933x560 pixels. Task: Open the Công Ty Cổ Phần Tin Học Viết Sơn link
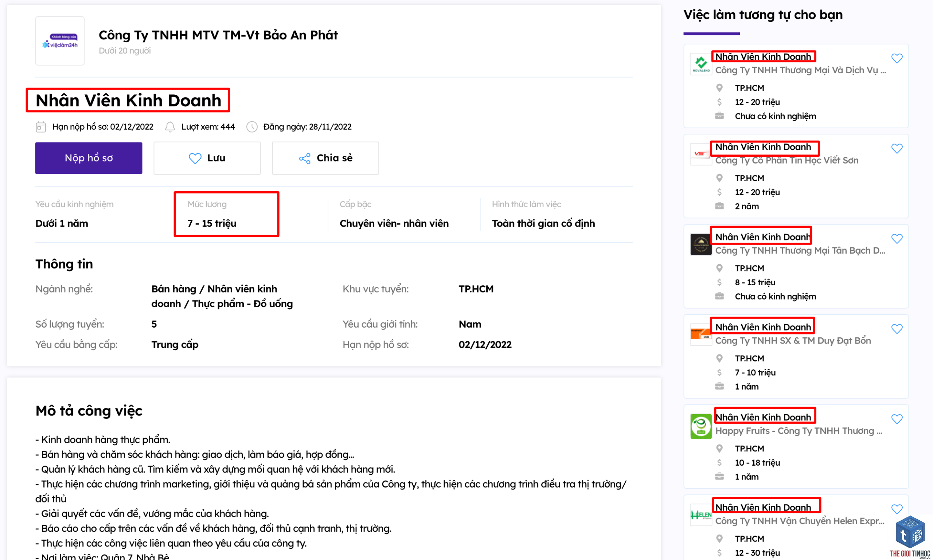[787, 160]
